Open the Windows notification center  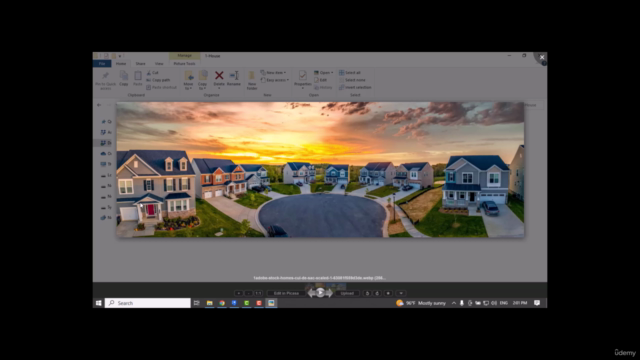point(537,303)
